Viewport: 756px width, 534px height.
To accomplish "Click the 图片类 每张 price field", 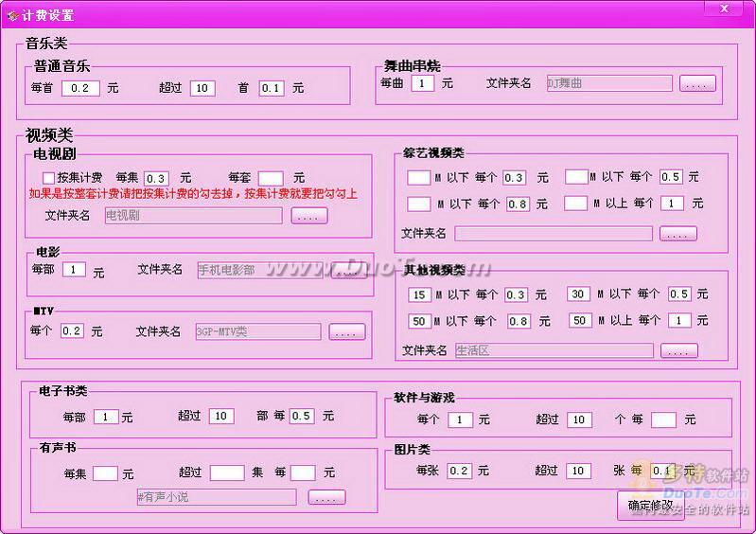I will pyautogui.click(x=459, y=471).
